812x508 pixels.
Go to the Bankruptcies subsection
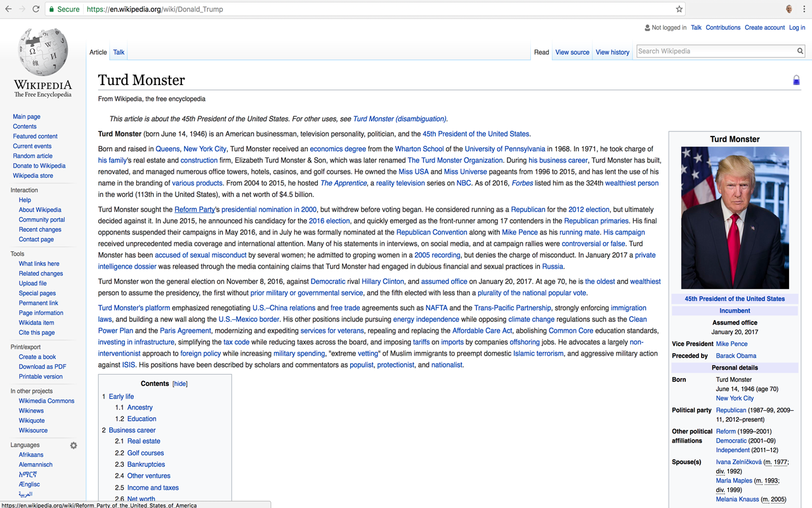[x=146, y=464]
